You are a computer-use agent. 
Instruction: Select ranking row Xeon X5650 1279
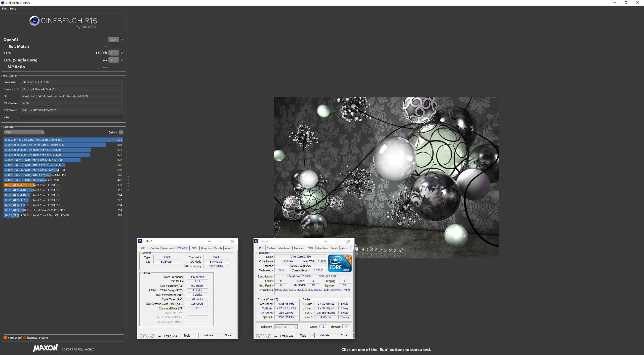point(63,140)
